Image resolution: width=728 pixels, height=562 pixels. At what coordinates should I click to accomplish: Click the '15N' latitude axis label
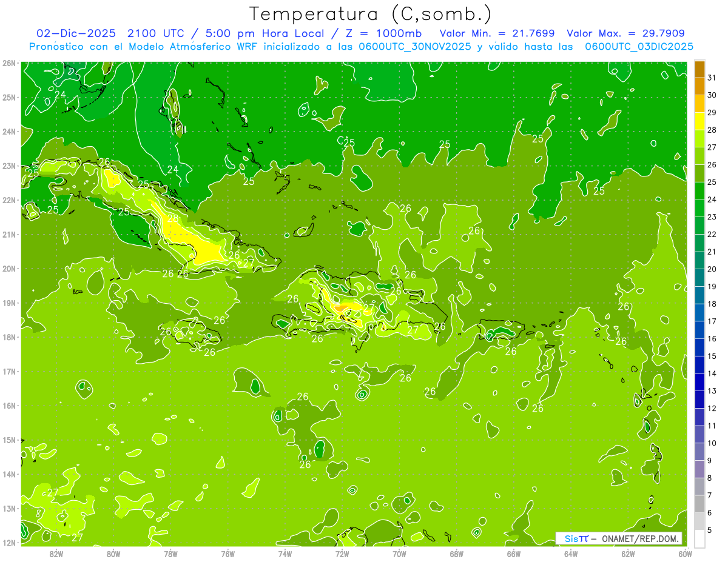point(8,440)
